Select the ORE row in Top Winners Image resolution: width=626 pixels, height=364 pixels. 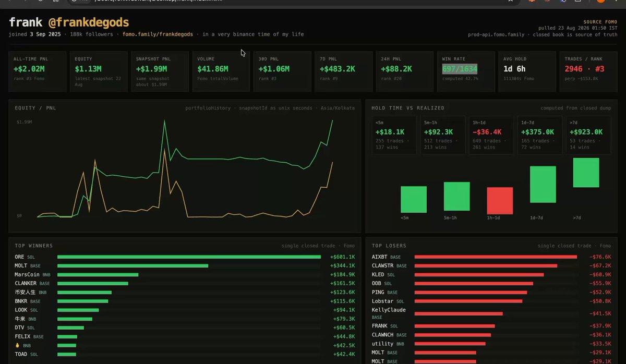[185, 257]
